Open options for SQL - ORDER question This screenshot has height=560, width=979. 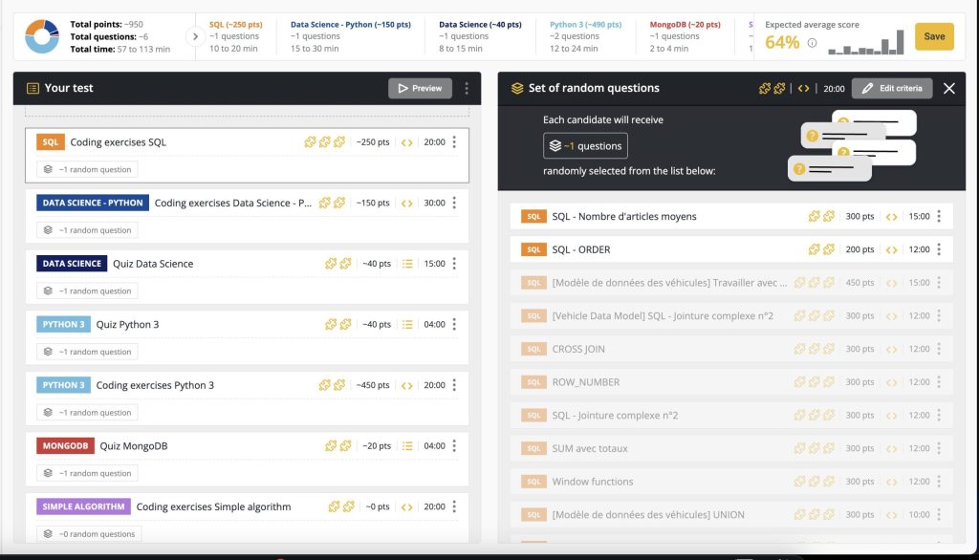tap(939, 249)
